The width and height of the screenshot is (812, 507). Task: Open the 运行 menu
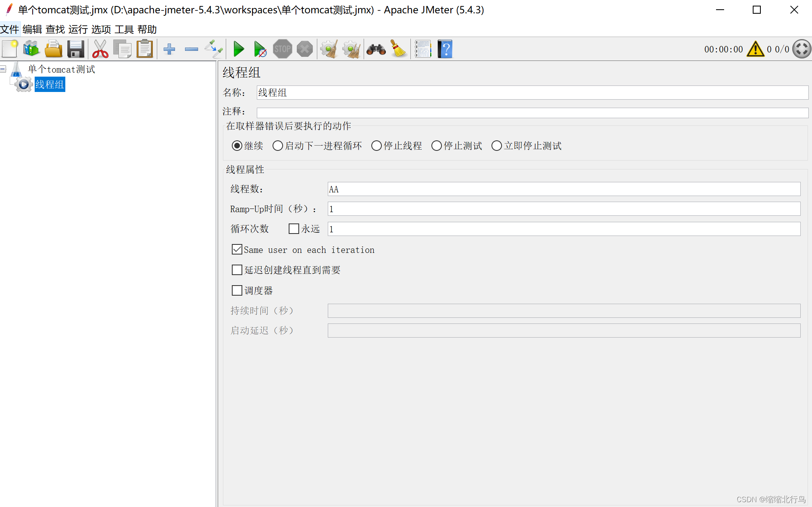(78, 29)
